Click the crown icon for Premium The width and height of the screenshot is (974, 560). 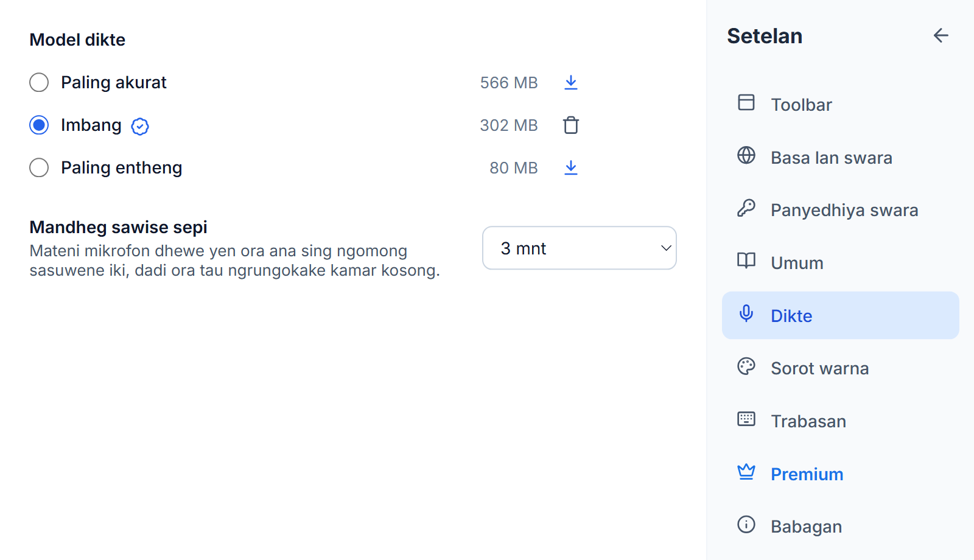(x=746, y=472)
